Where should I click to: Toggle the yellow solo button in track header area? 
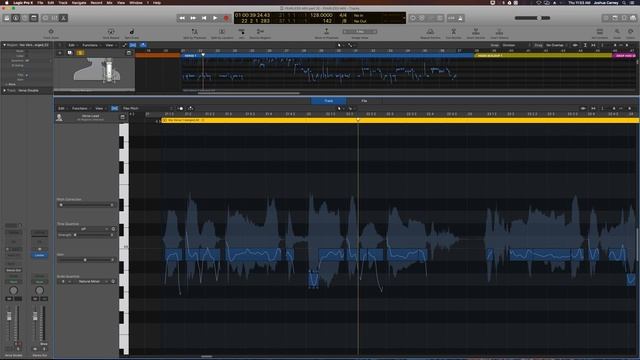[80, 53]
